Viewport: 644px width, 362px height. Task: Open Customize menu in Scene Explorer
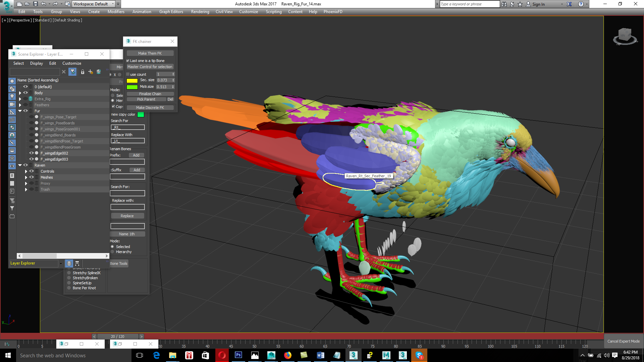pos(71,63)
